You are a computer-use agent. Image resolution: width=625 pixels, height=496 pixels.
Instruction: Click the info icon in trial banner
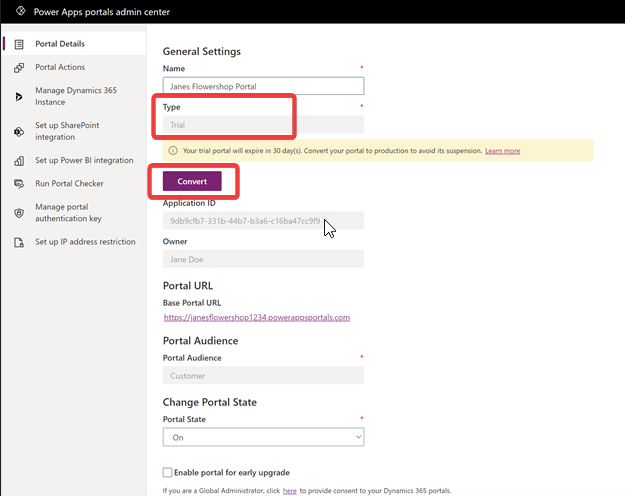(173, 151)
